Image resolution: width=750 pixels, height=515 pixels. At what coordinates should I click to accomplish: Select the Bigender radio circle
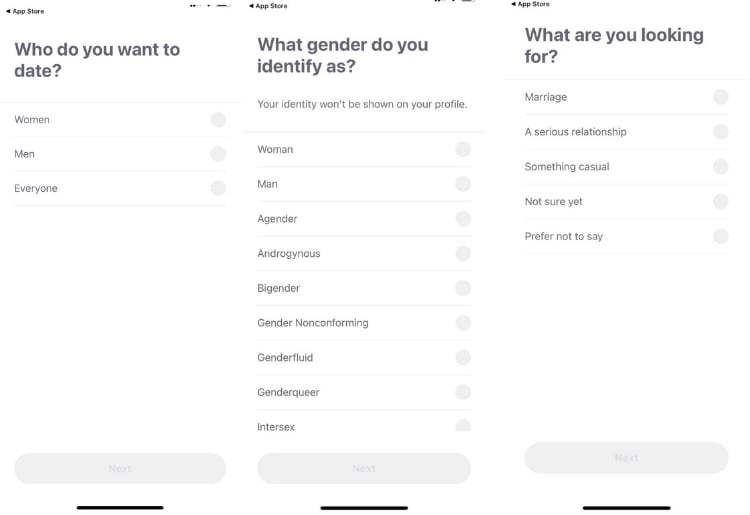click(463, 288)
